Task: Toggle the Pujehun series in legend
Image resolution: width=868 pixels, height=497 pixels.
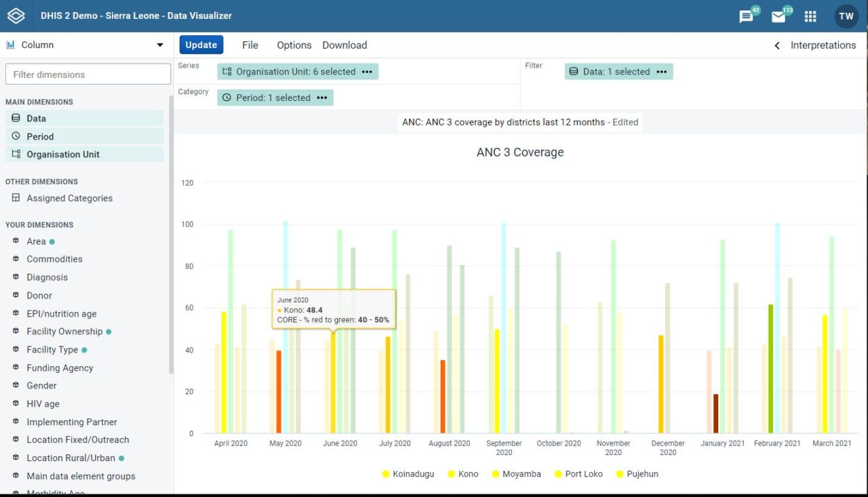Action: 636,474
